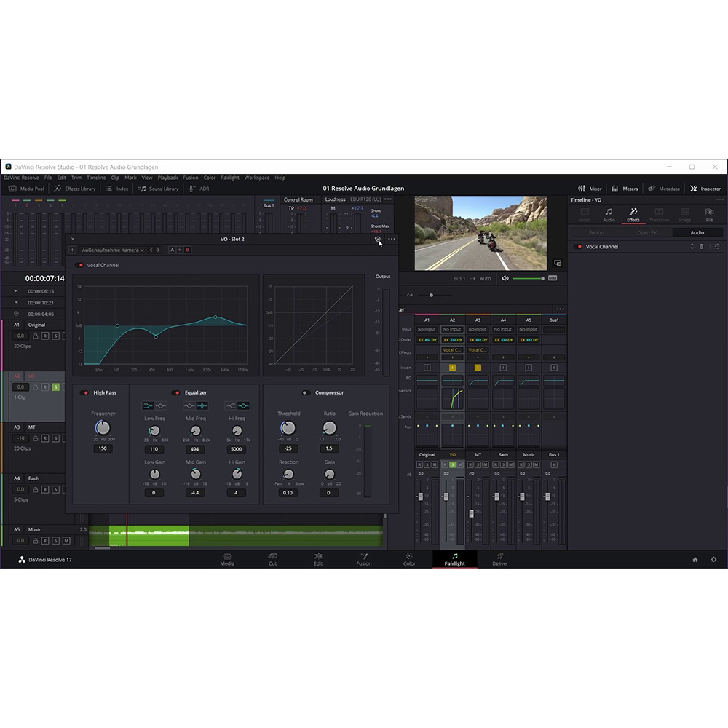Show the Sound Library
The width and height of the screenshot is (728, 728).
click(158, 189)
